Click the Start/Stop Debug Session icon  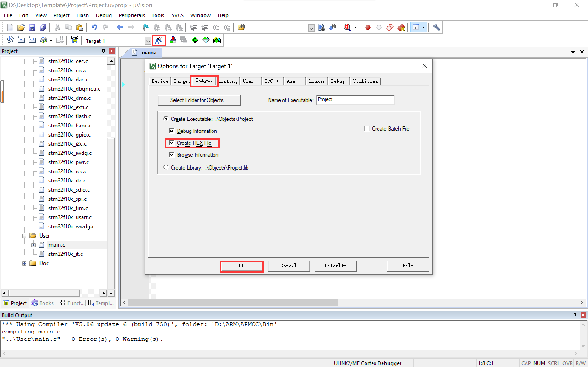[347, 28]
